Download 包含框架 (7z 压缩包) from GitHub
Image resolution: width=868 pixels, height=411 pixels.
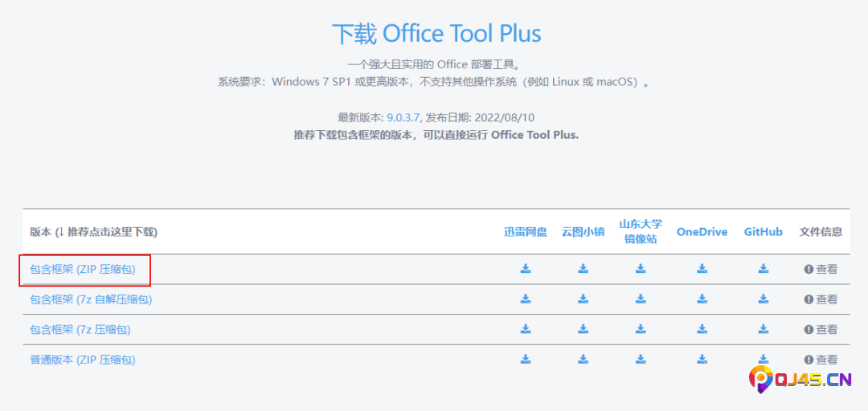pos(764,329)
